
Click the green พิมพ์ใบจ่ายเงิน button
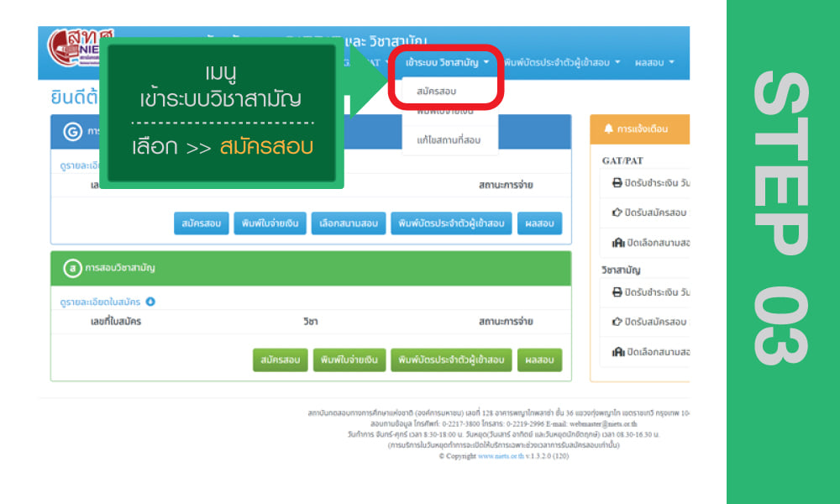tap(349, 360)
